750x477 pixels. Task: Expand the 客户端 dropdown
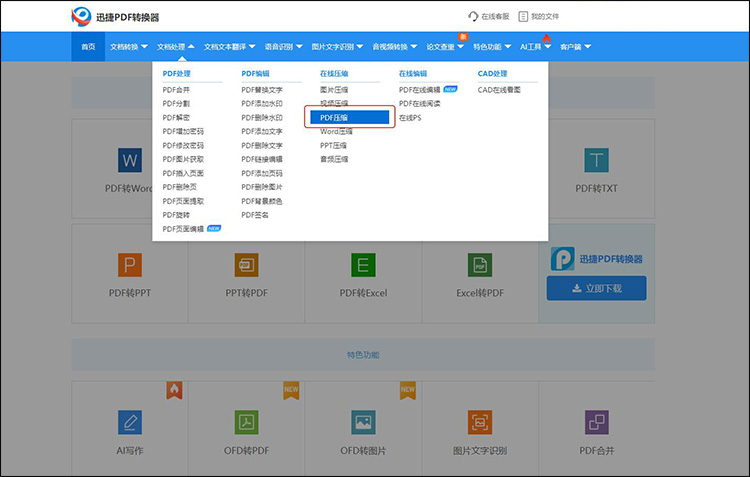[575, 46]
